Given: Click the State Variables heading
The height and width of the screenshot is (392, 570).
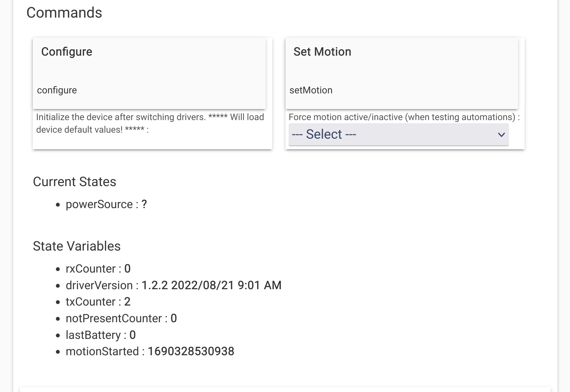Looking at the screenshot, I should point(77,246).
